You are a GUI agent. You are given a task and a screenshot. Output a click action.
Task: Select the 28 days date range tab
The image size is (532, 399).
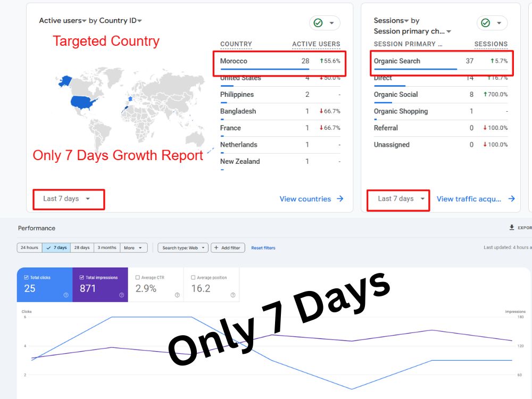click(x=82, y=248)
